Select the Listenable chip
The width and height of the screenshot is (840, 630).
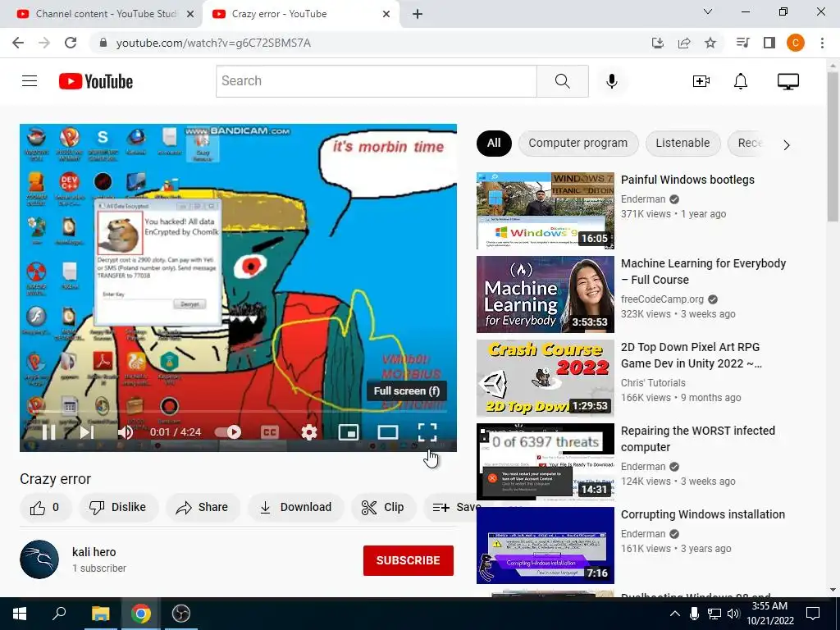(682, 143)
